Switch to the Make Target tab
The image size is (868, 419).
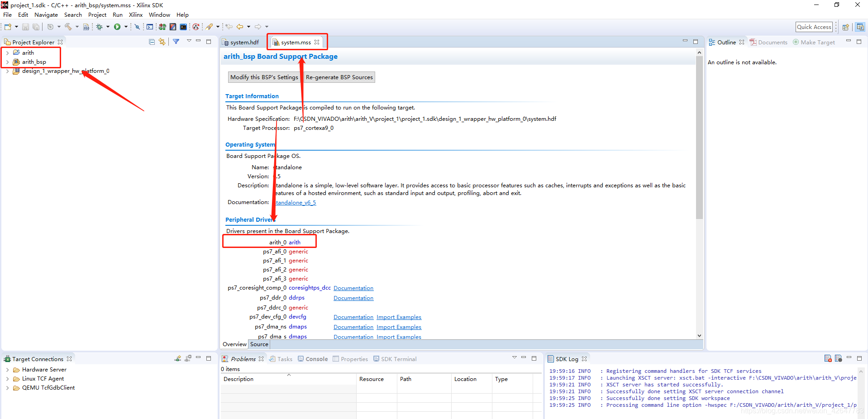[814, 42]
